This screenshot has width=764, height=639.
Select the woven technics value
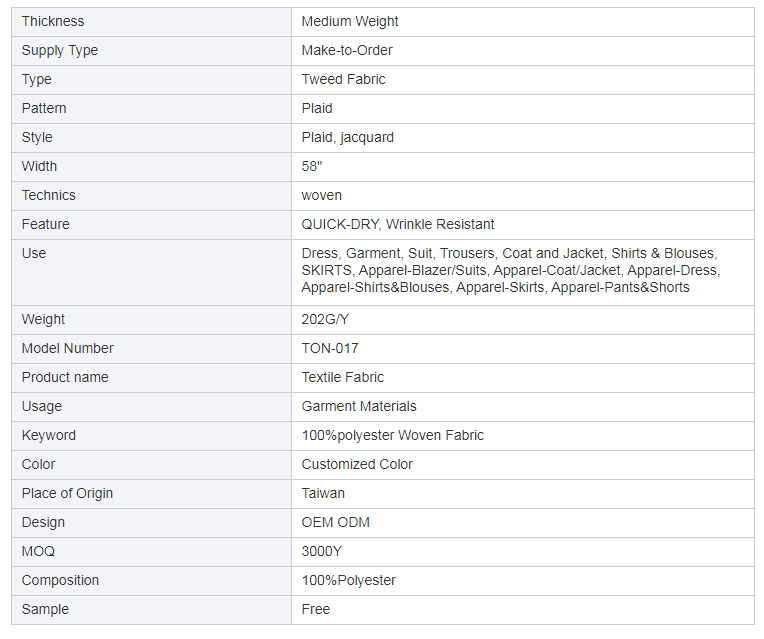pyautogui.click(x=322, y=195)
